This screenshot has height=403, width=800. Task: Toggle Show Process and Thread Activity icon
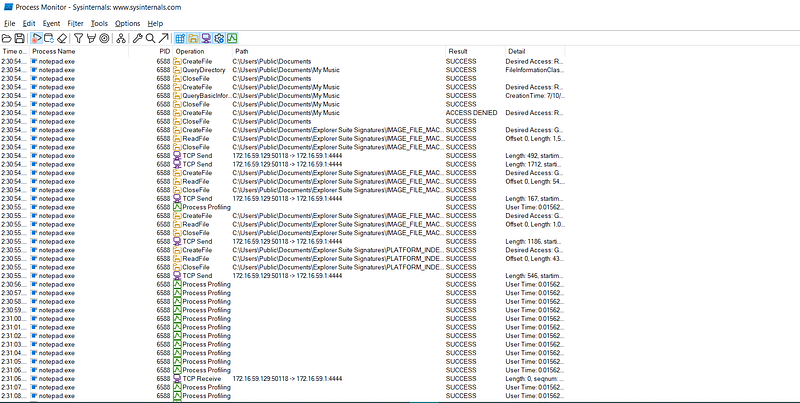point(219,38)
